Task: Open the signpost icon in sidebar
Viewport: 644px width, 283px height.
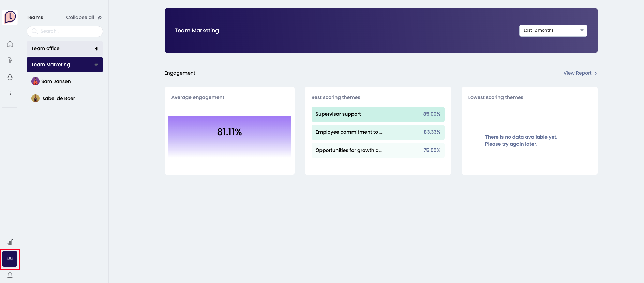Action: click(x=10, y=60)
